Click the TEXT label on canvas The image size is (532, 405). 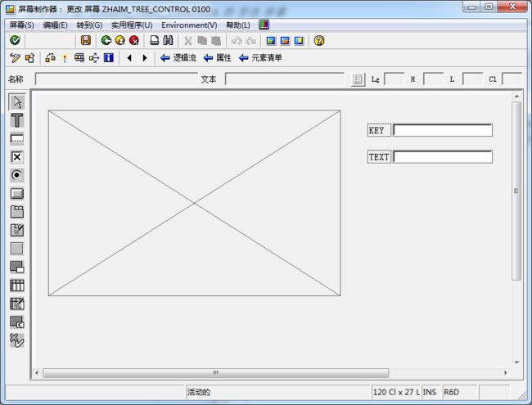click(379, 157)
